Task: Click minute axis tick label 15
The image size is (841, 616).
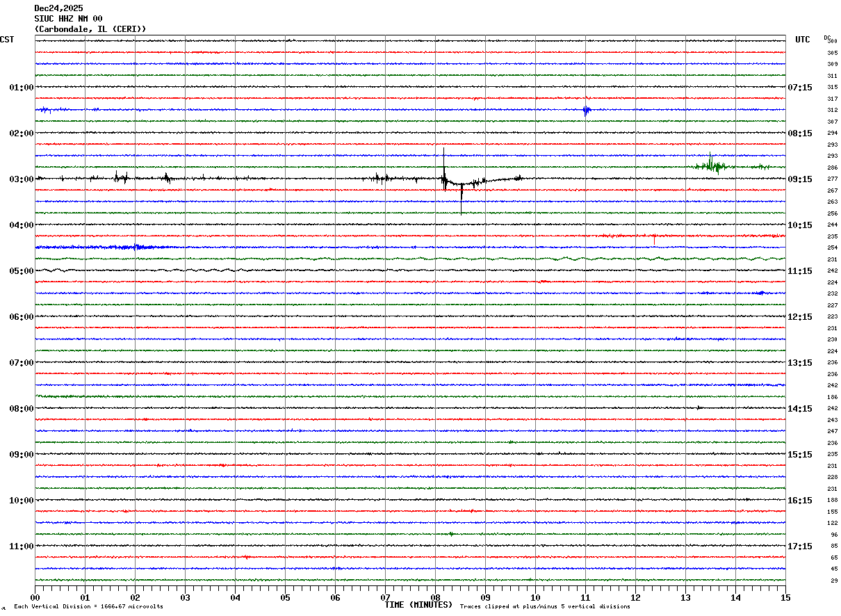Action: [785, 597]
